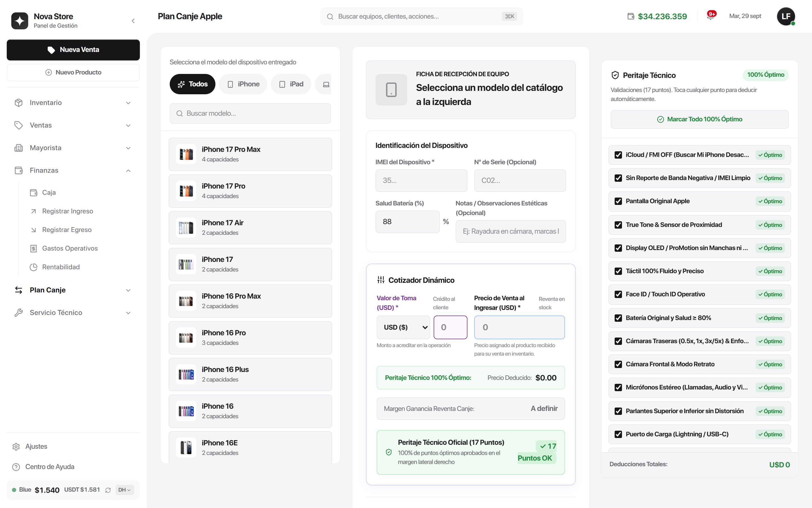Click the Nueva Venta button
The image size is (812, 508).
[73, 50]
